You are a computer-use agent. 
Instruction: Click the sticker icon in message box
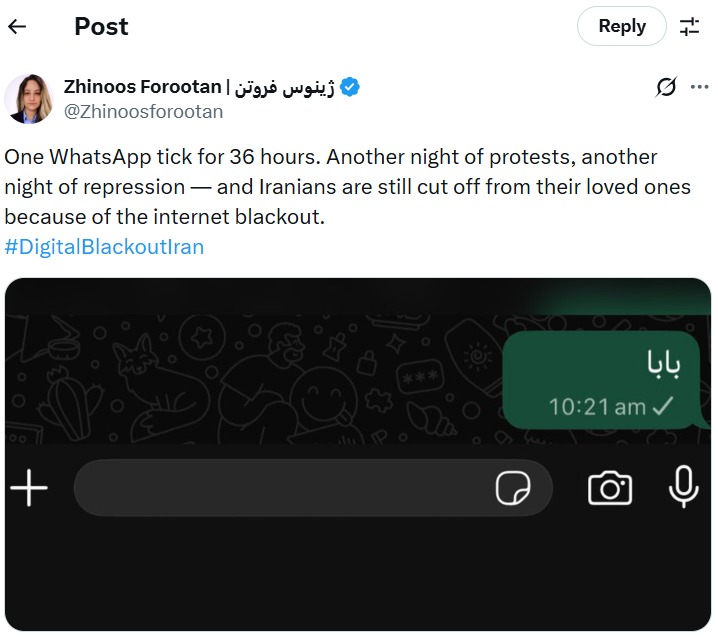(513, 489)
